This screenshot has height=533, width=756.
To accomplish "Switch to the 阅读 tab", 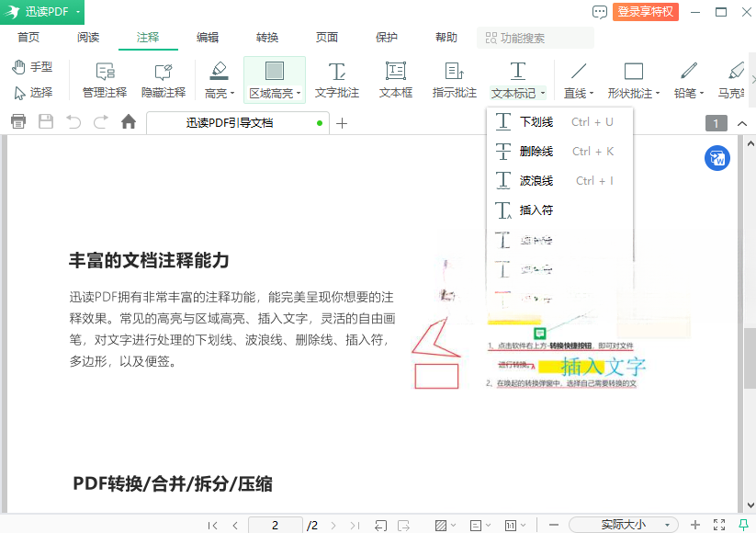I will coord(88,37).
